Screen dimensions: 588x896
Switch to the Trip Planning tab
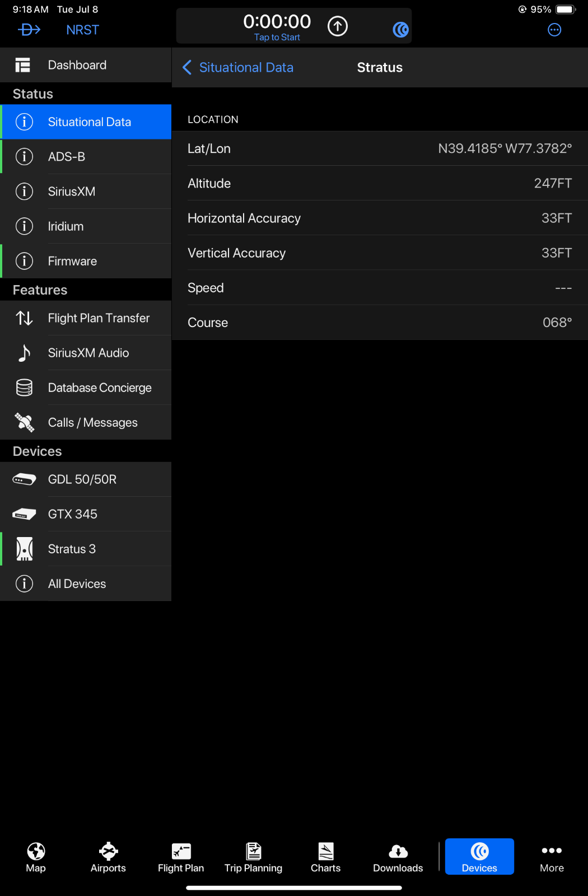[253, 857]
